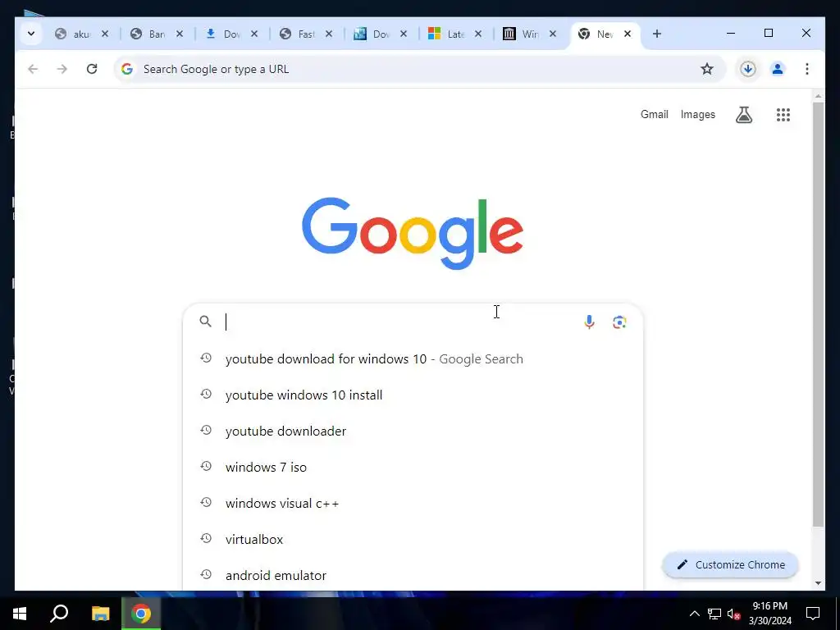Switch to the 'Ban' tab
The height and width of the screenshot is (630, 840).
(148, 34)
